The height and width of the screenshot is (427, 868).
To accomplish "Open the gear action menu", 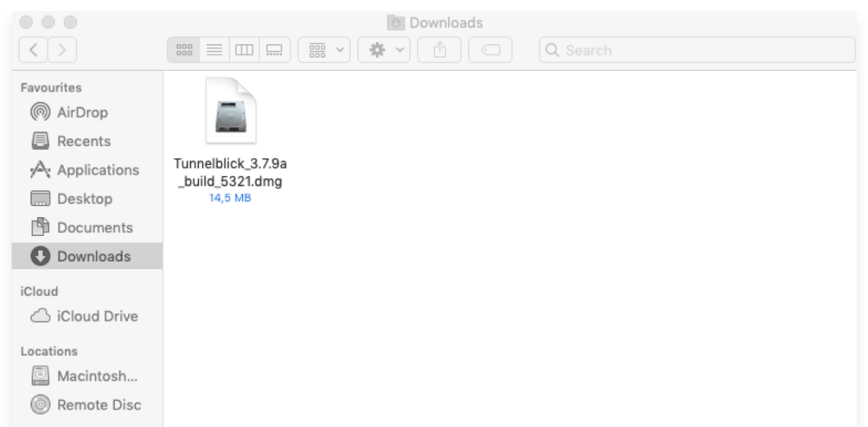I will click(x=384, y=50).
